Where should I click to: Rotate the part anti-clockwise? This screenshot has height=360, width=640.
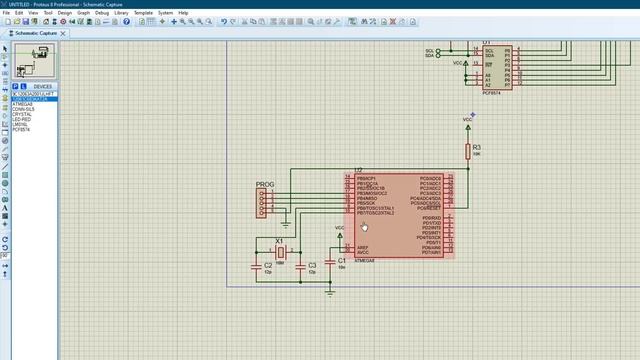[x=5, y=248]
